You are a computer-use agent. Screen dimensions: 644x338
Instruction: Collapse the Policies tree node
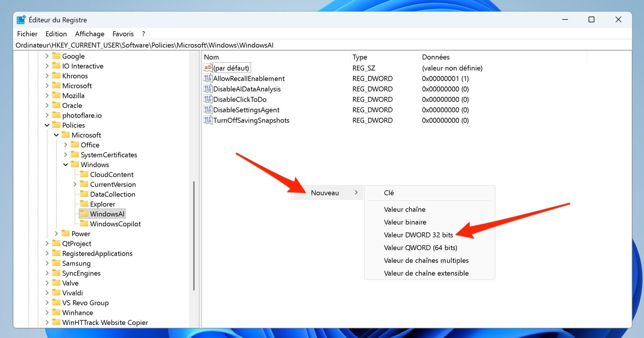[x=47, y=125]
